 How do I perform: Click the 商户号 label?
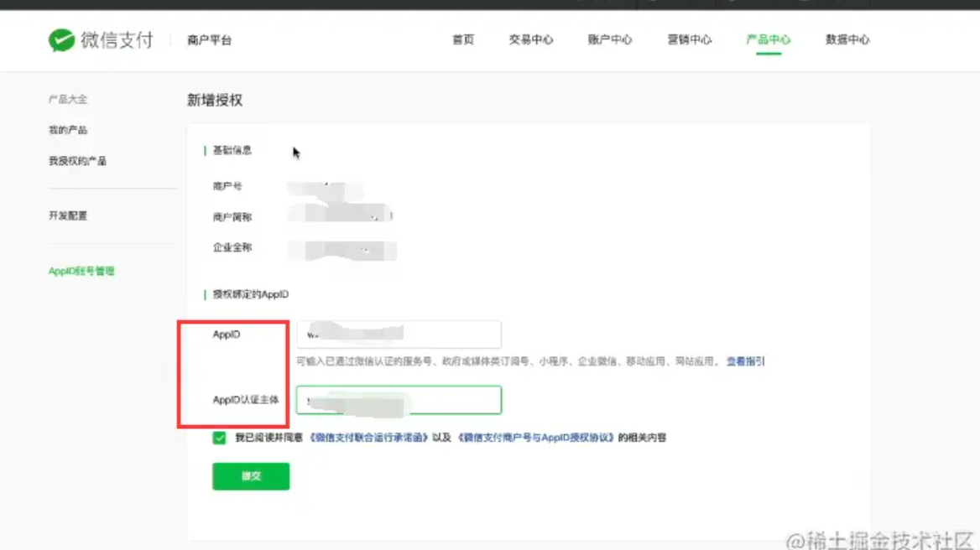[227, 186]
